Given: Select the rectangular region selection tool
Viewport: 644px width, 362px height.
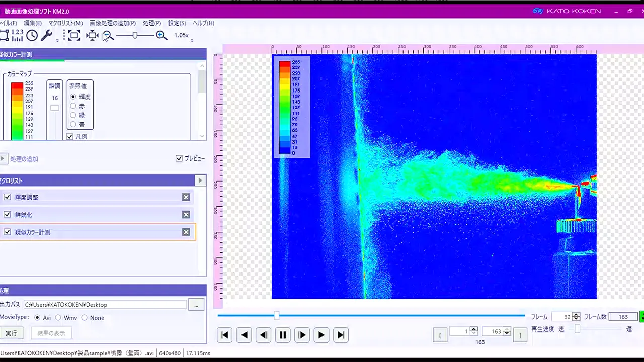Looking at the screenshot, I should click(4, 35).
